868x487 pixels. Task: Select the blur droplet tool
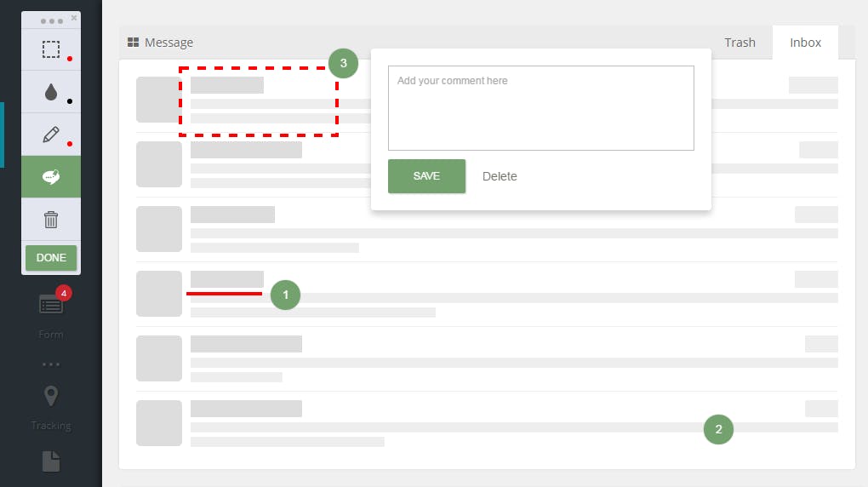[x=51, y=92]
